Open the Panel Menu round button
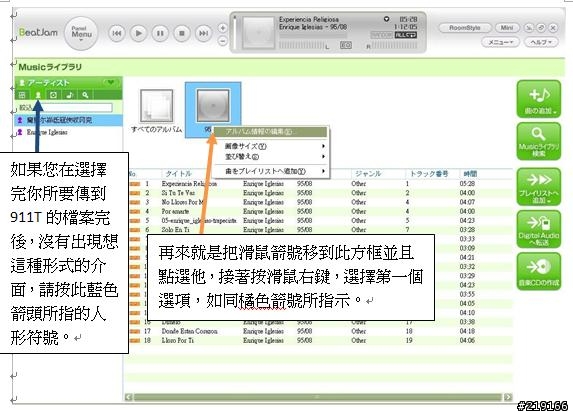 81,33
